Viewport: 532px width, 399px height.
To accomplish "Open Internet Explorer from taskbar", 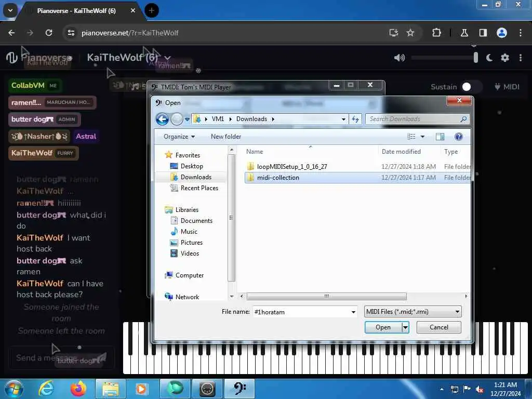I will tap(46, 389).
